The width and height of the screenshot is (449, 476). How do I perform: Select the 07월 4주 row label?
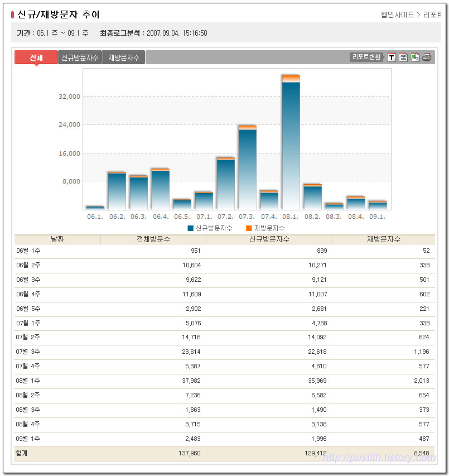coord(28,367)
